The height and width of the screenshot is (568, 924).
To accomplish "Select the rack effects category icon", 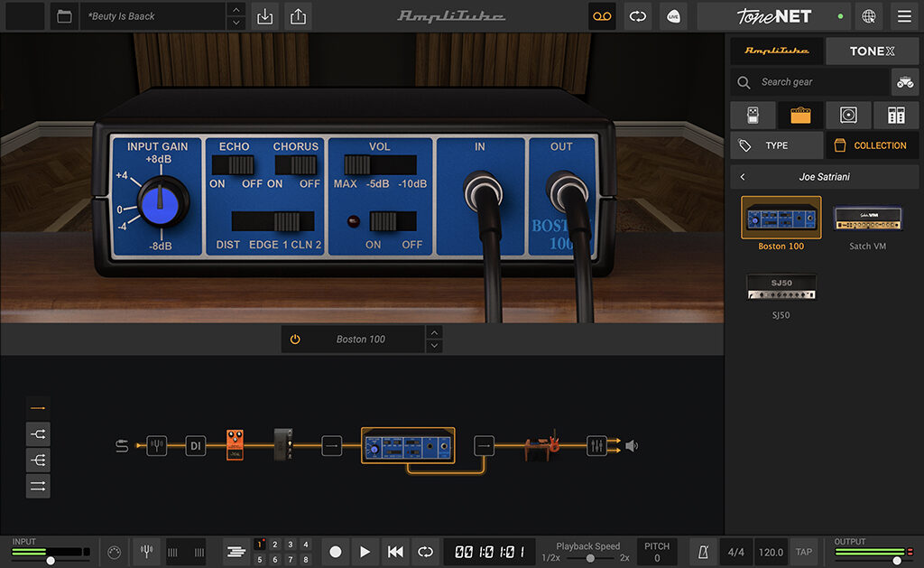I will [x=895, y=115].
